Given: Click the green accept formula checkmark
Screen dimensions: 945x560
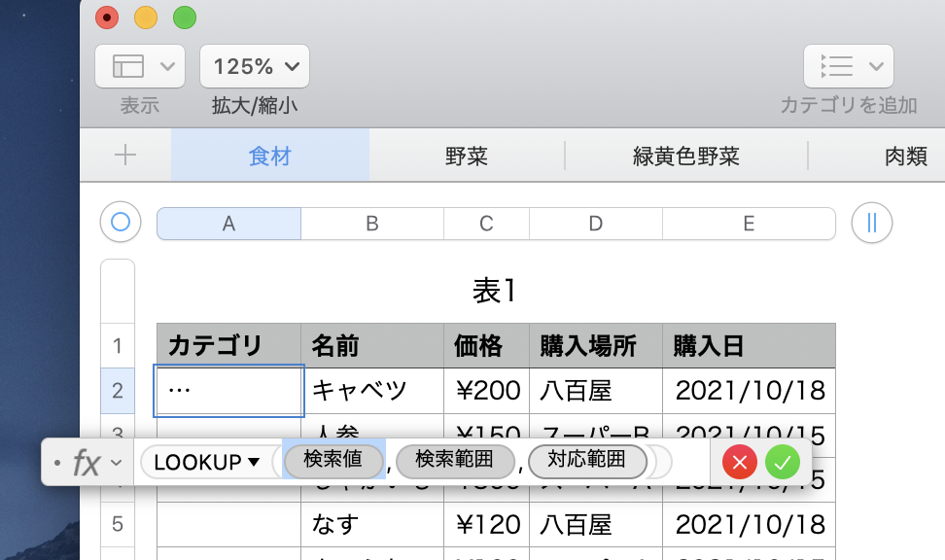Looking at the screenshot, I should 782,462.
